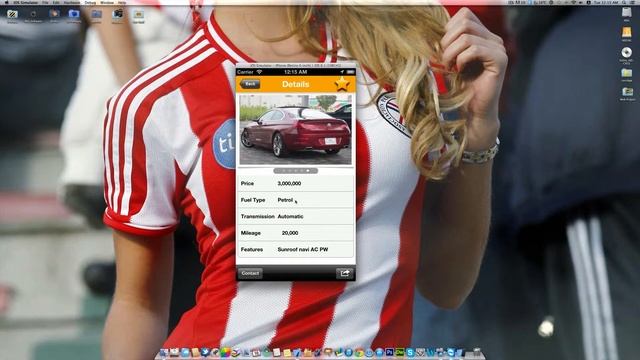Open Twitter from the Dock

click(205, 352)
